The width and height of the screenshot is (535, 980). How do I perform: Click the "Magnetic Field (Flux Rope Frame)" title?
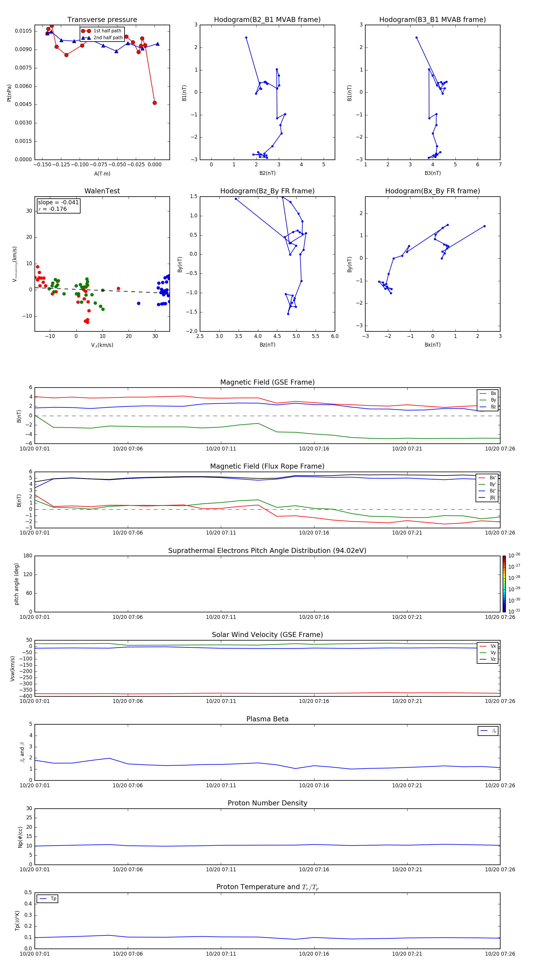267,467
